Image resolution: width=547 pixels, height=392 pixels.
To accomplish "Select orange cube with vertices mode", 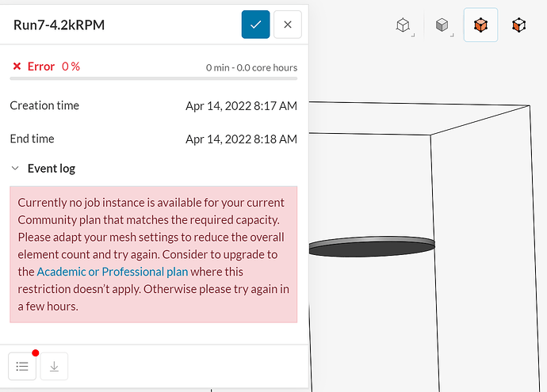I will coord(518,25).
